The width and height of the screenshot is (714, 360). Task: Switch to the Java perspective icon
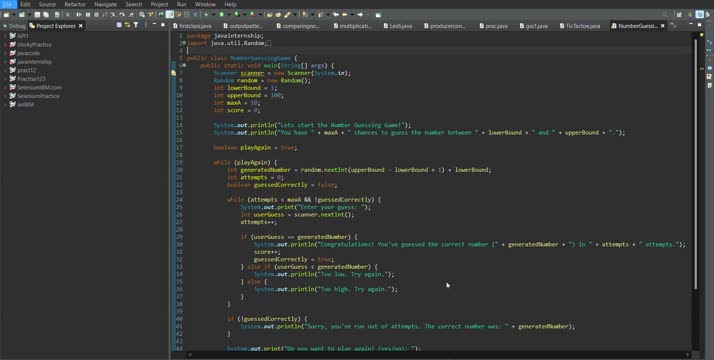700,15
